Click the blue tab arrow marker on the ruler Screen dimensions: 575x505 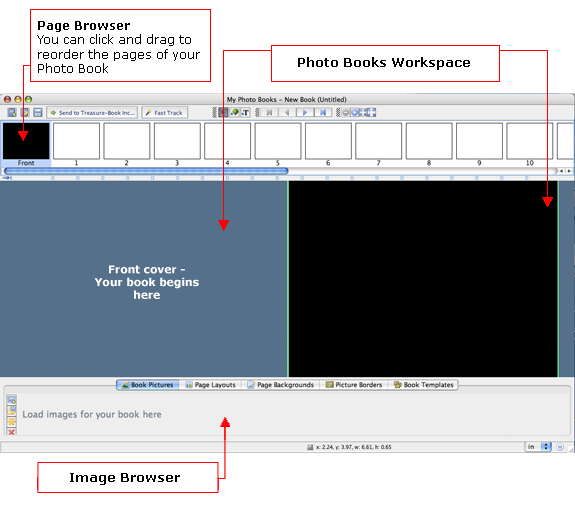7,178
